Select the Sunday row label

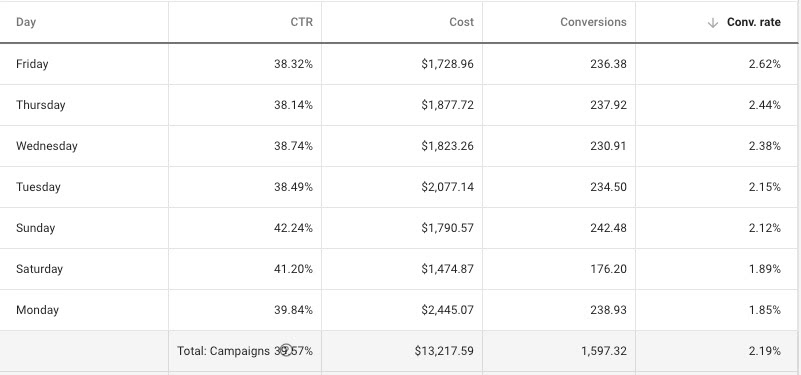click(35, 228)
